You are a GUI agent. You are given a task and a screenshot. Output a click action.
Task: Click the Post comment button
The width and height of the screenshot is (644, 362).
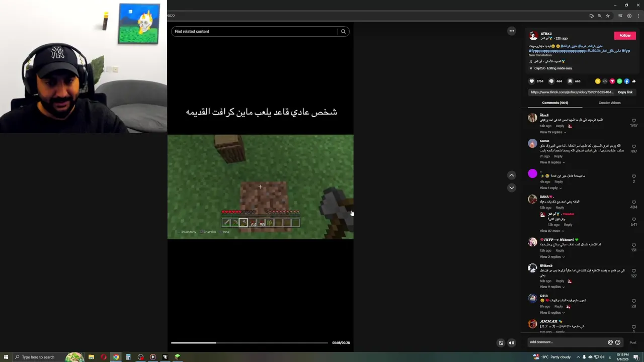tap(633, 342)
